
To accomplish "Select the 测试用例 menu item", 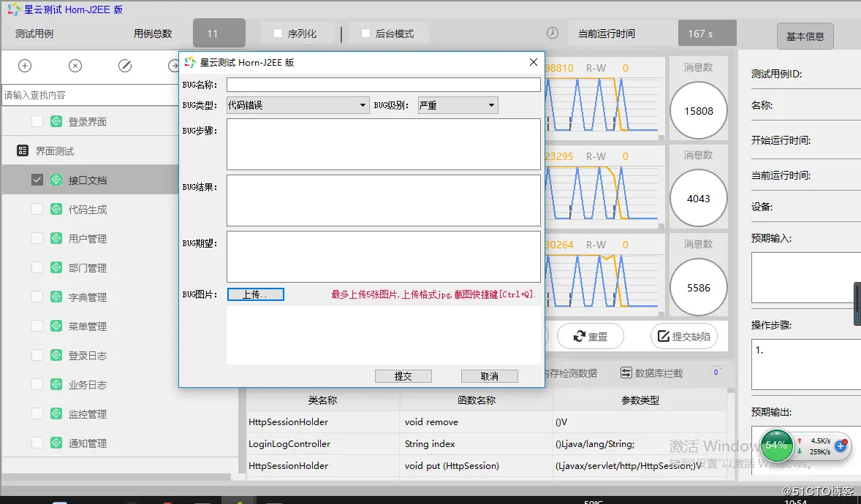I will pyautogui.click(x=34, y=33).
